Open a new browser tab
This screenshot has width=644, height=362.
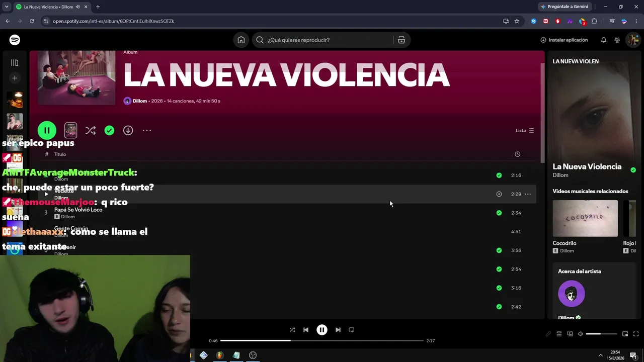[98, 7]
